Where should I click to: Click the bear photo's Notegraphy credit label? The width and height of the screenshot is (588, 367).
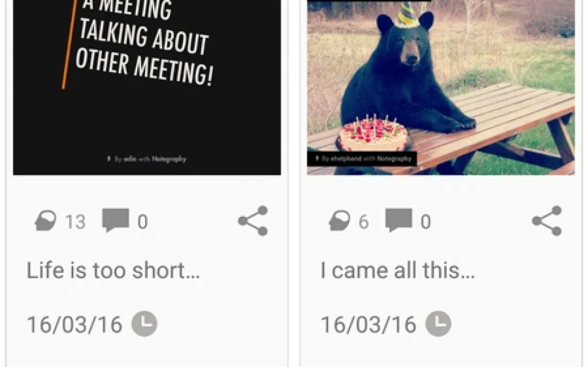click(x=362, y=159)
